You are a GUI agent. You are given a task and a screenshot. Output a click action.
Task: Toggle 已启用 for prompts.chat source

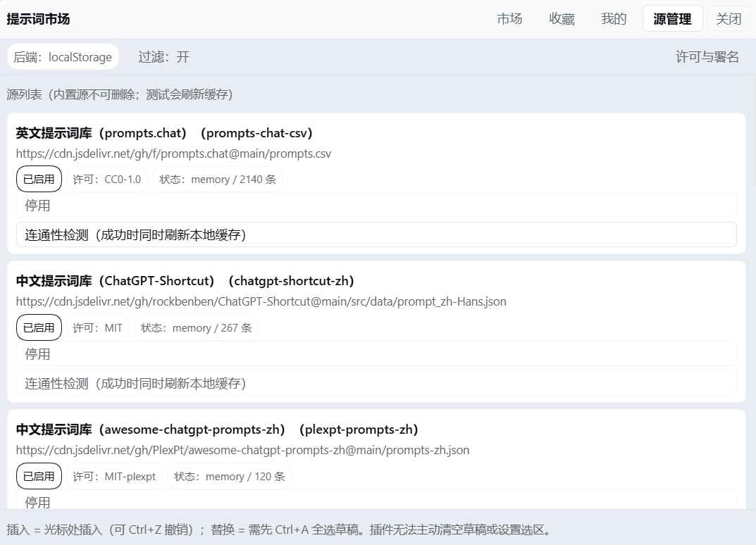(39, 180)
